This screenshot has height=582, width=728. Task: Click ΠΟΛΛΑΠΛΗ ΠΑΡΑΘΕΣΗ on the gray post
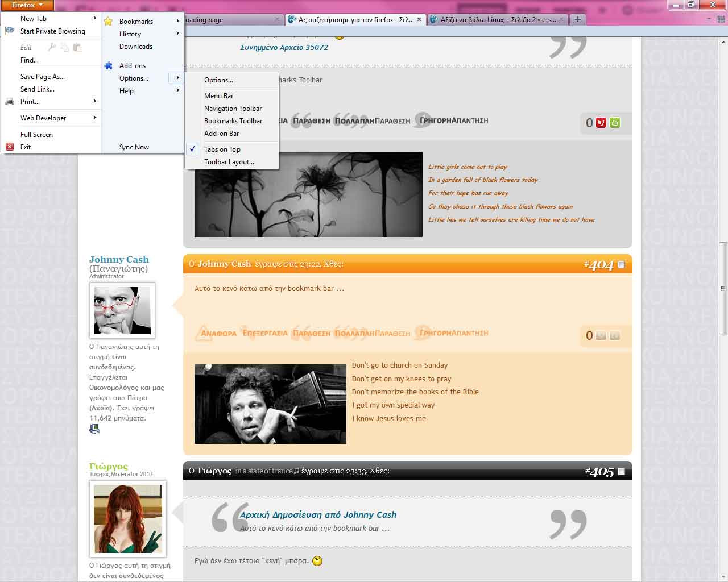(372, 120)
